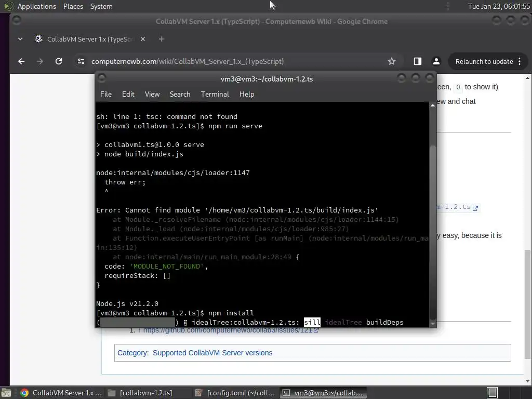The width and height of the screenshot is (532, 399).
Task: Click the browser page vertical scrollbar thumb
Action: coord(527,304)
